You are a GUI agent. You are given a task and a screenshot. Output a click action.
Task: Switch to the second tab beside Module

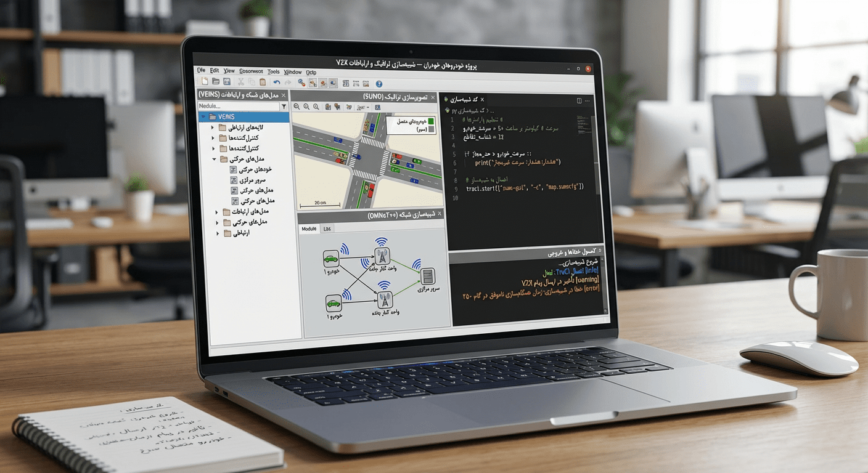click(x=327, y=229)
